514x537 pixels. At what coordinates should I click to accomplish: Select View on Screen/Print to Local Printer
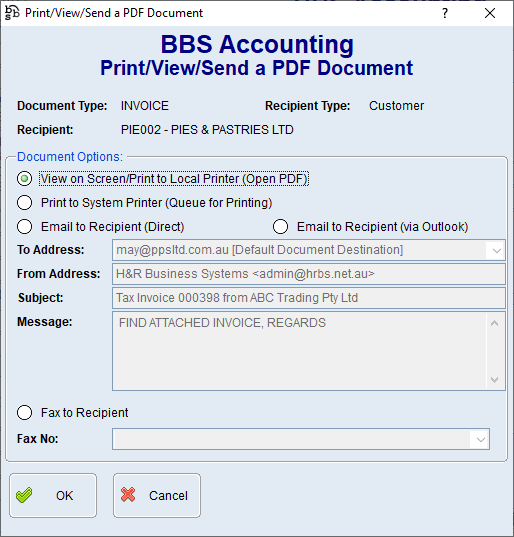(x=25, y=179)
